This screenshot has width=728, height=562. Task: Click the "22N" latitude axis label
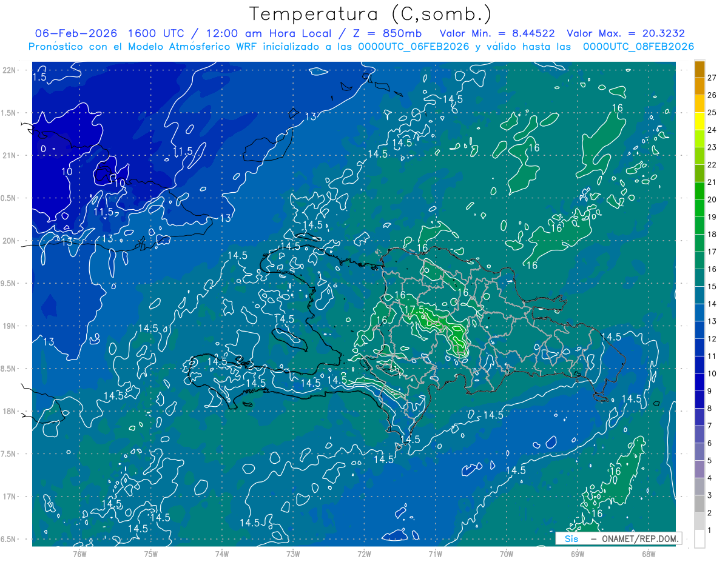10,70
